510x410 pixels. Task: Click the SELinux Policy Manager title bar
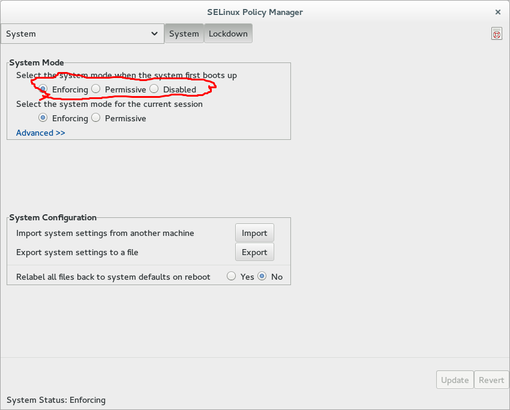click(x=255, y=12)
